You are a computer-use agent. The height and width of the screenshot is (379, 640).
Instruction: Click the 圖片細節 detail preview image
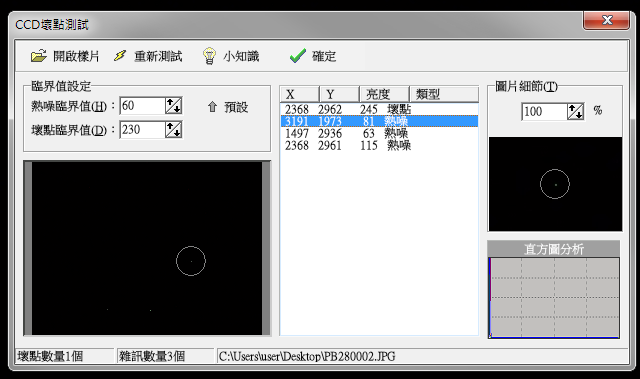[555, 184]
